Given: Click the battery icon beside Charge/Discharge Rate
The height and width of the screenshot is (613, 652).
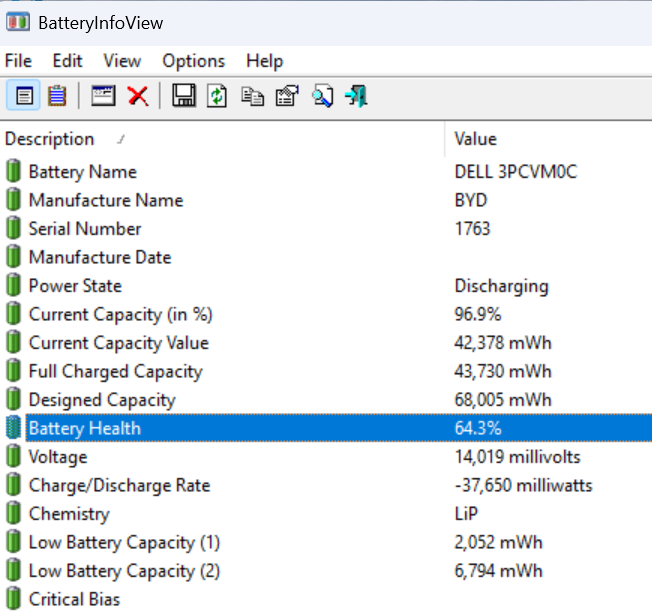Looking at the screenshot, I should [x=13, y=484].
